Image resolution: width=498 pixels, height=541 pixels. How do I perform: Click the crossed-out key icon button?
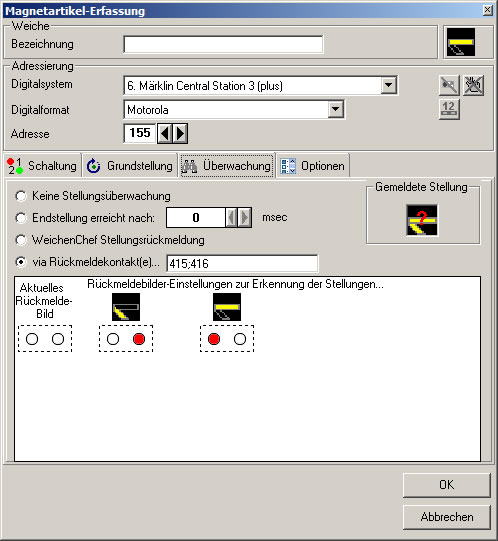coord(449,85)
